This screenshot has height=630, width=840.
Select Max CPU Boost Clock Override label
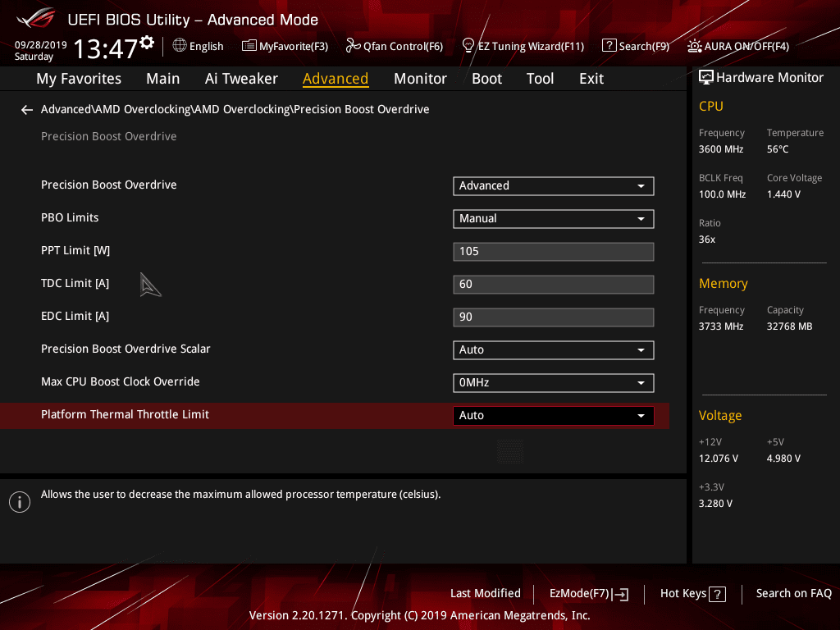pyautogui.click(x=121, y=382)
